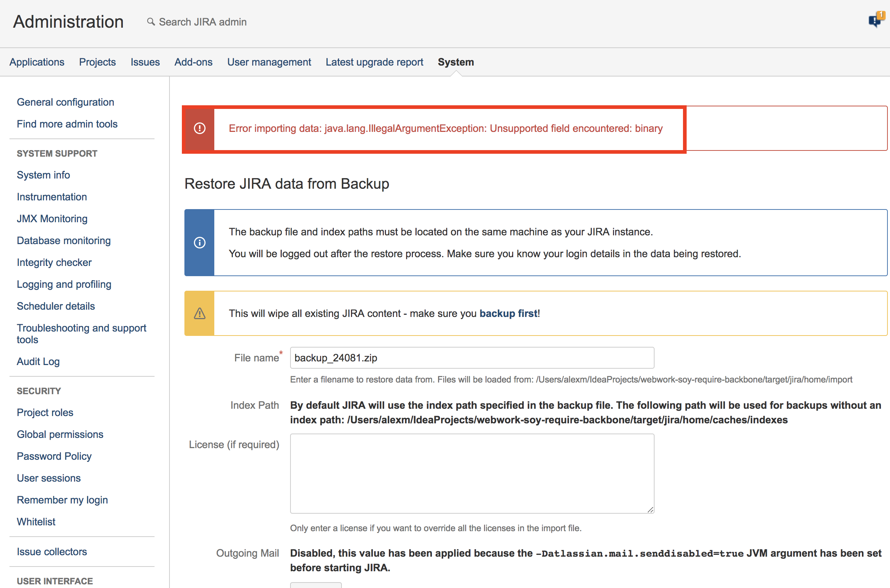
Task: Switch to the User management tab
Action: tap(269, 62)
